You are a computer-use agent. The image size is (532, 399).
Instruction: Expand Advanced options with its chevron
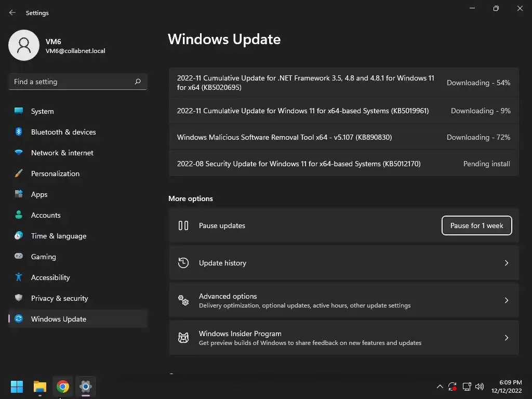(x=506, y=300)
